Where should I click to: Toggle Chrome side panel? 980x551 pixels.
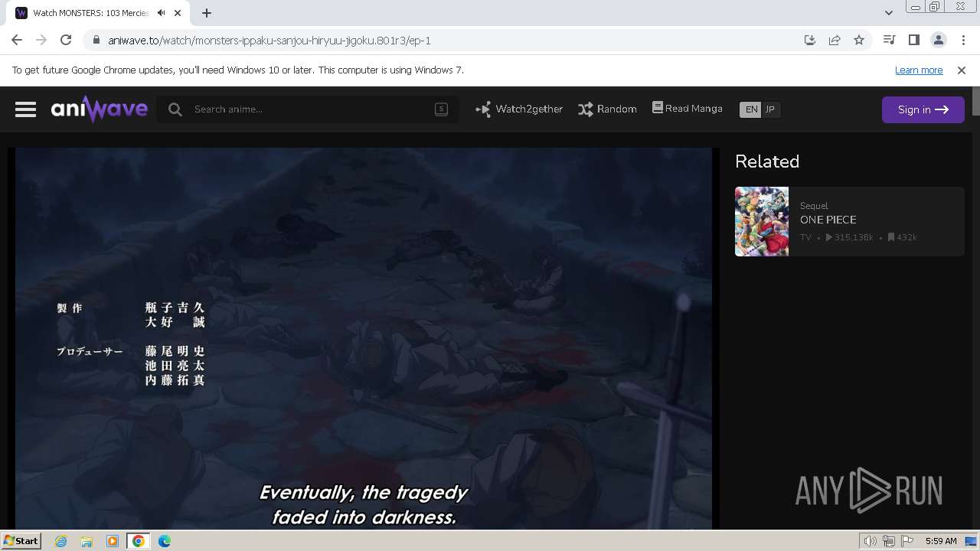coord(913,40)
